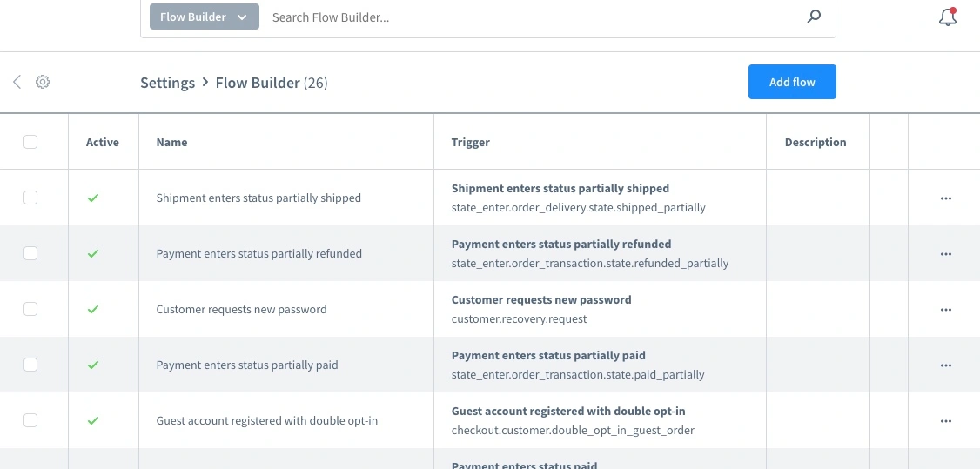The image size is (980, 469).
Task: Open the notifications bell
Action: click(x=948, y=17)
